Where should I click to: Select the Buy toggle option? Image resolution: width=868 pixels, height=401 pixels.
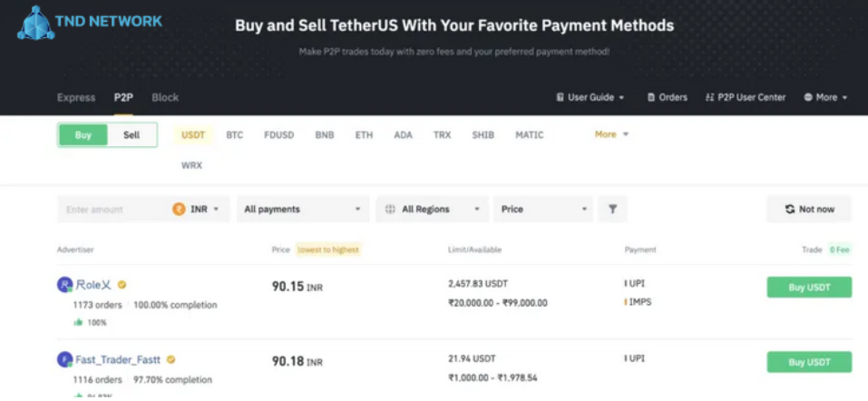[x=83, y=135]
